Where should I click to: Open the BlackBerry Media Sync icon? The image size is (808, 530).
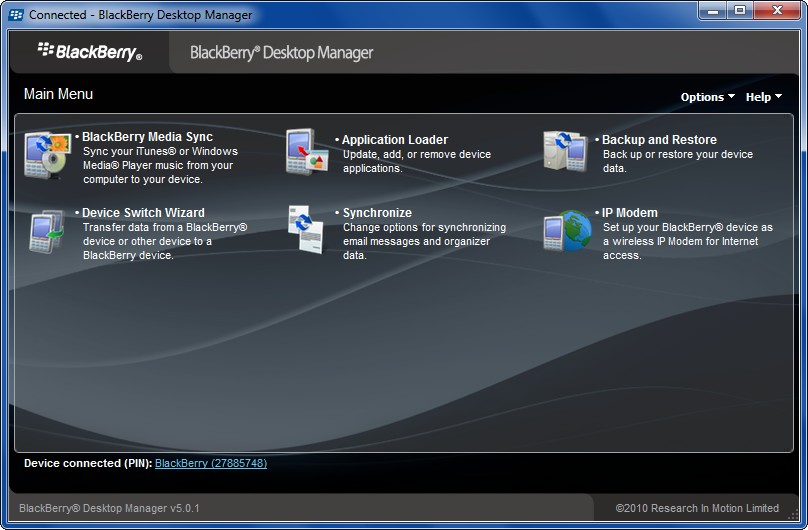[47, 156]
